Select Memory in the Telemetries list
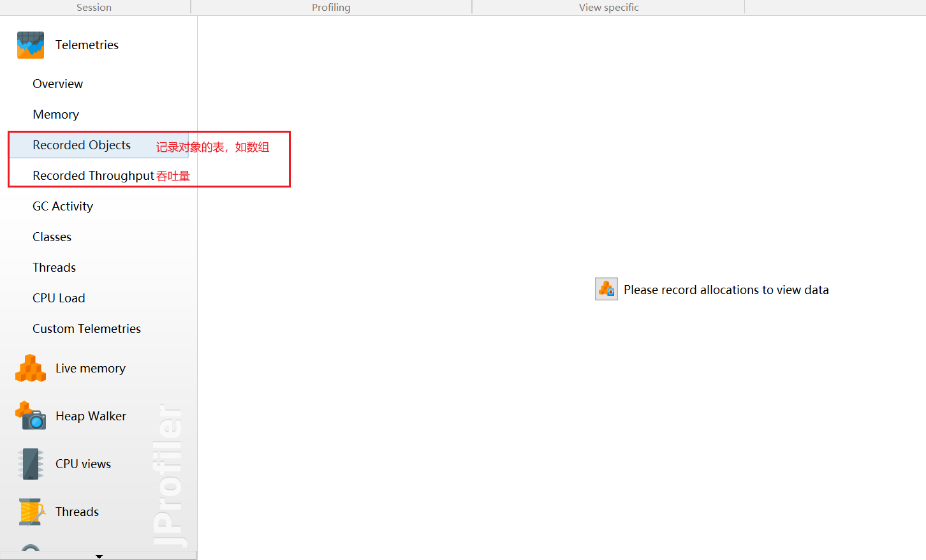Image resolution: width=926 pixels, height=560 pixels. coord(55,114)
